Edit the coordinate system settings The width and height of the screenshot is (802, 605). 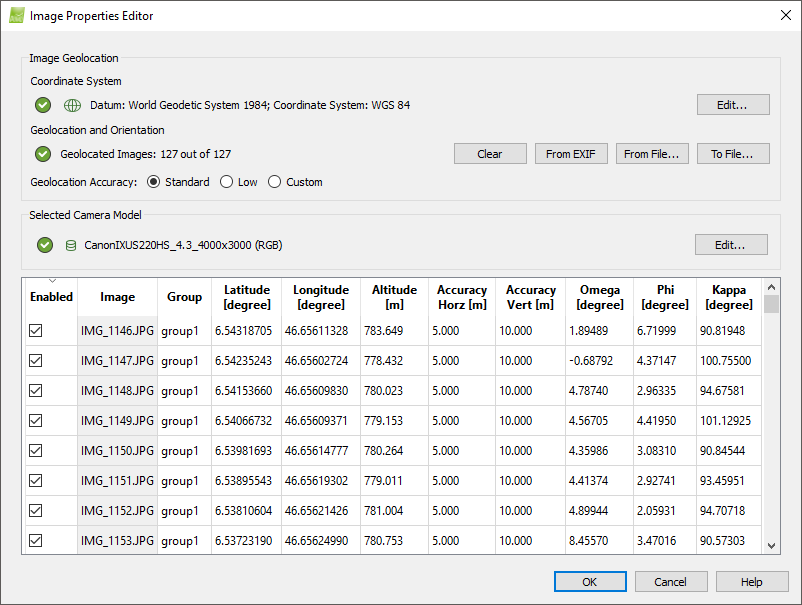[x=733, y=104]
